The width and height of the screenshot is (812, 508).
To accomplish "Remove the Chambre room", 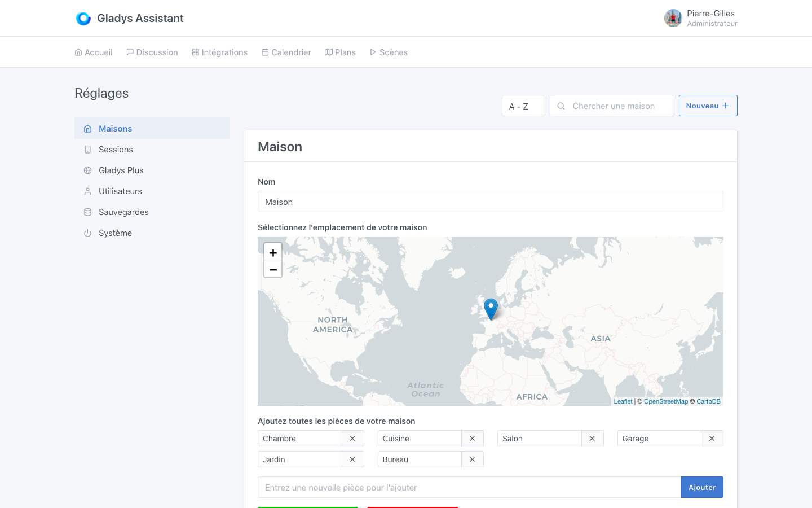I will [352, 438].
